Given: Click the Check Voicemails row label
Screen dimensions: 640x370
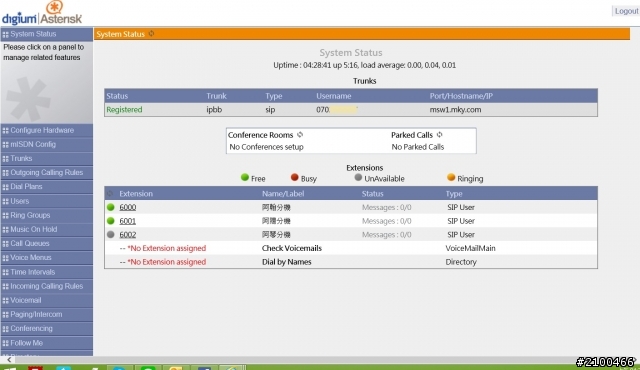Looking at the screenshot, I should (x=291, y=248).
